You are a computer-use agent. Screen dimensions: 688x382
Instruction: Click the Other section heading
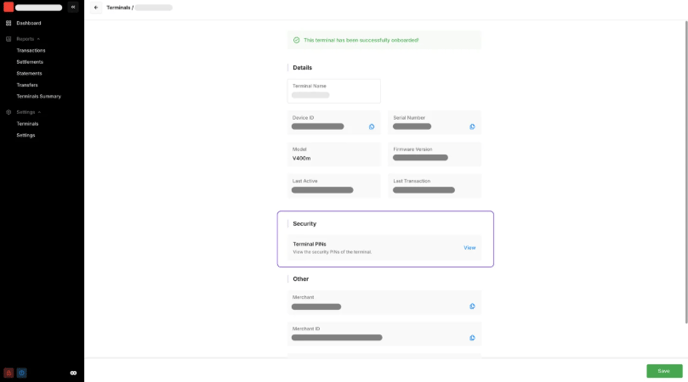coord(301,279)
